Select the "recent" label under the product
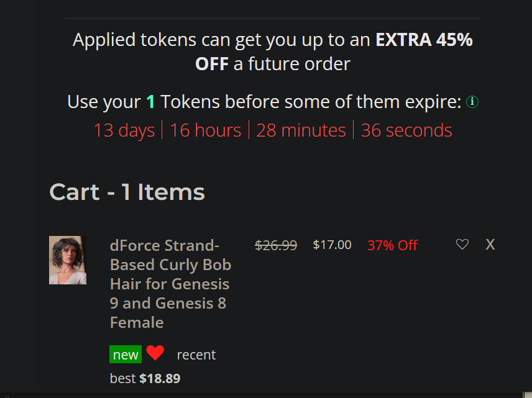Screen dimensions: 532x398 (x=196, y=355)
